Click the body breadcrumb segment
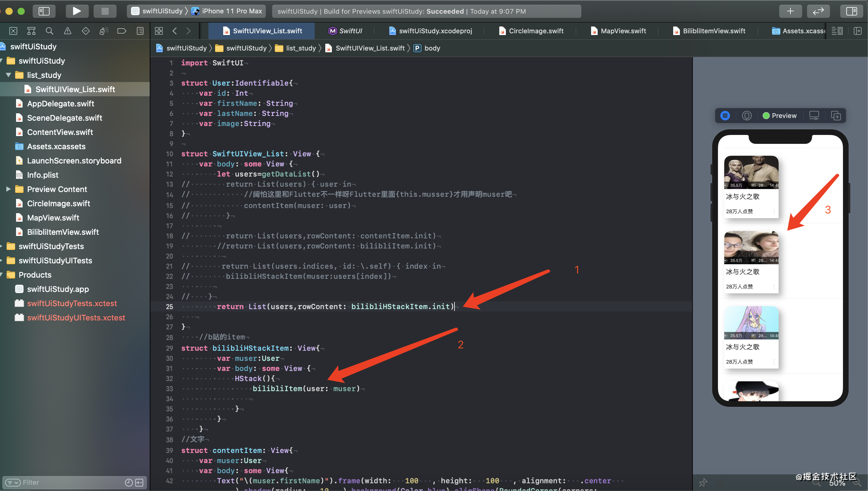 coord(427,48)
